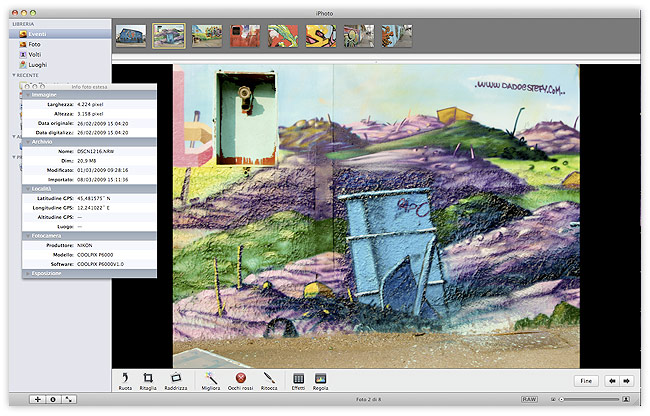650x416 pixels.
Task: Click the Importato date value
Action: click(102, 180)
